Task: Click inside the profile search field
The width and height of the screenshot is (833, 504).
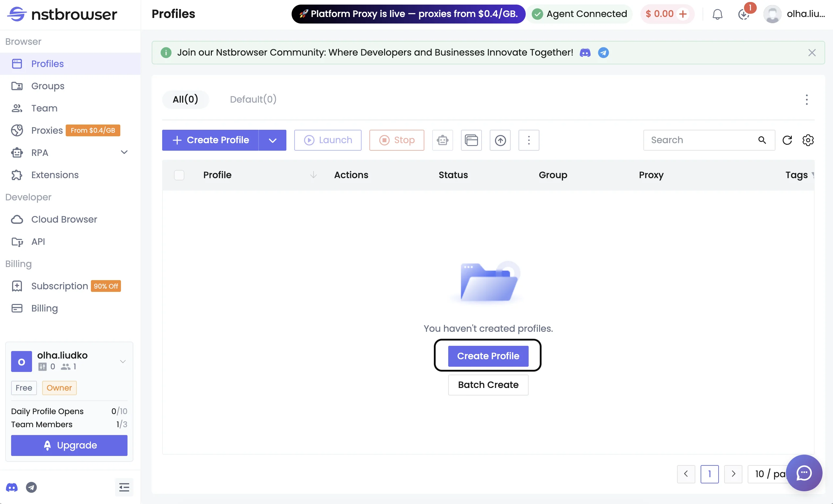Action: click(x=696, y=140)
